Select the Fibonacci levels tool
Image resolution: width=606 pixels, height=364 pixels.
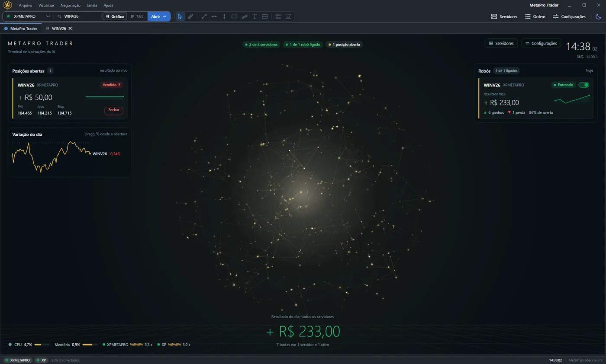278,16
